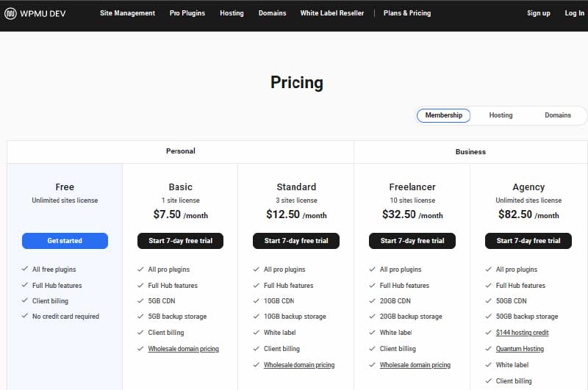Click checkmark icon beside '50GB CDN'

click(489, 301)
